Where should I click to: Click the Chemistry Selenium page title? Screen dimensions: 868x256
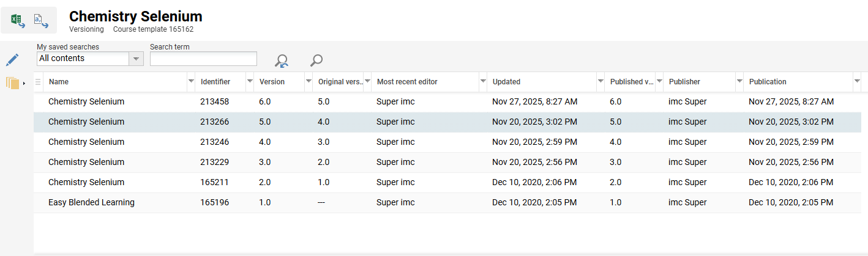click(136, 16)
